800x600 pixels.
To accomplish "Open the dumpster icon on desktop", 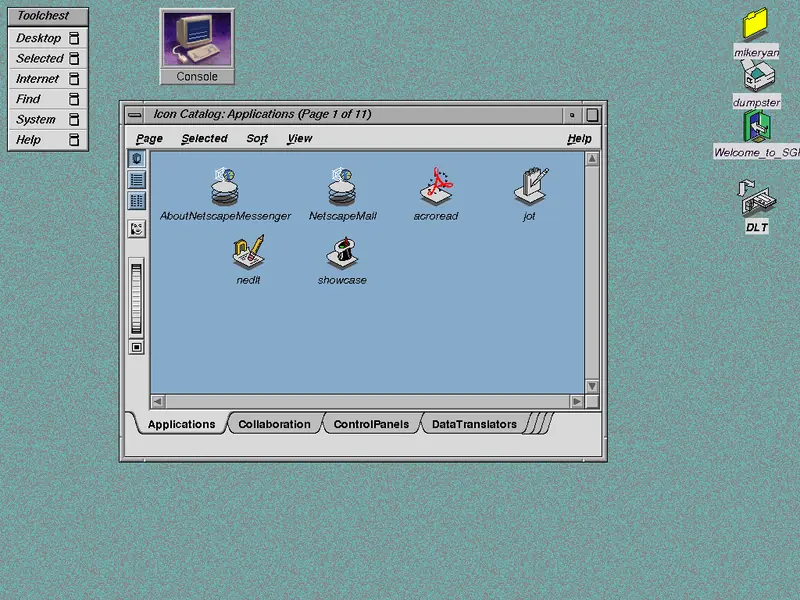I will pos(757,77).
